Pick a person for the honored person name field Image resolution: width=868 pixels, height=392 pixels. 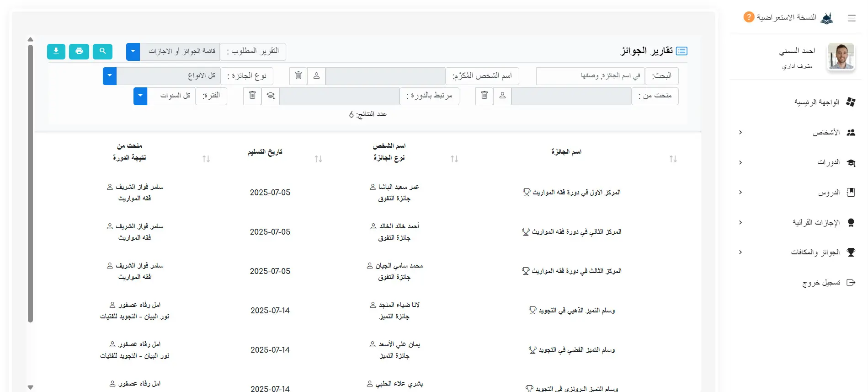tap(316, 76)
